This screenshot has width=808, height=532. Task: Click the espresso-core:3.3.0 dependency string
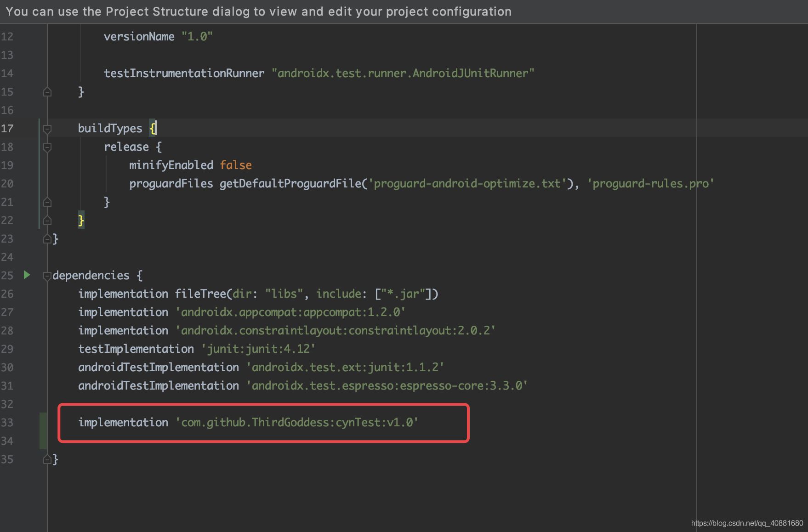tap(387, 386)
